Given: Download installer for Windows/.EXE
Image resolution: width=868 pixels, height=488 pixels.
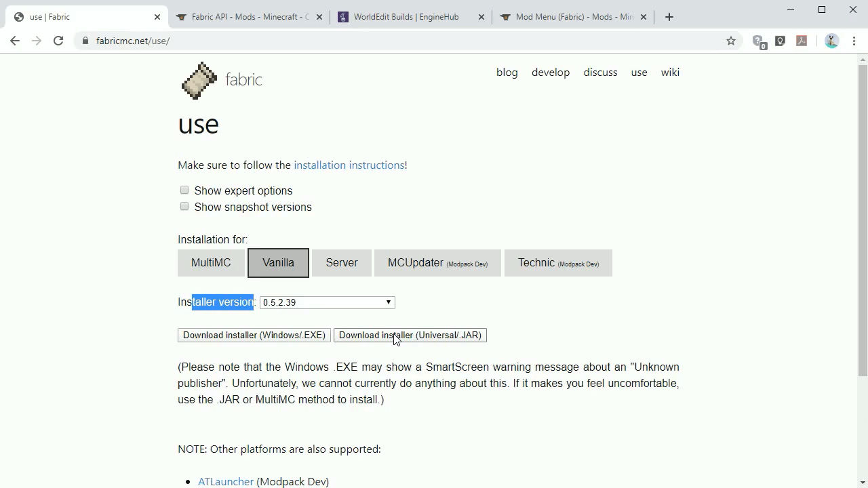Looking at the screenshot, I should 254,335.
